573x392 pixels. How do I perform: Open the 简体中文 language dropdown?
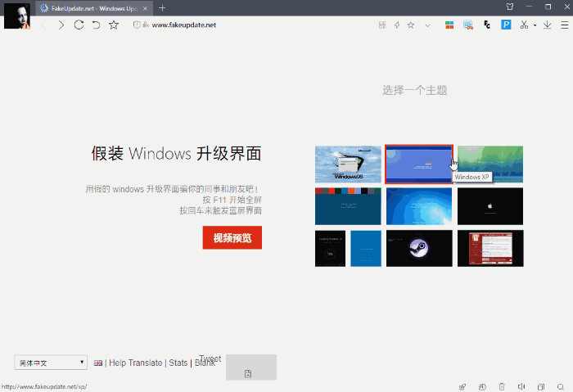tap(51, 363)
